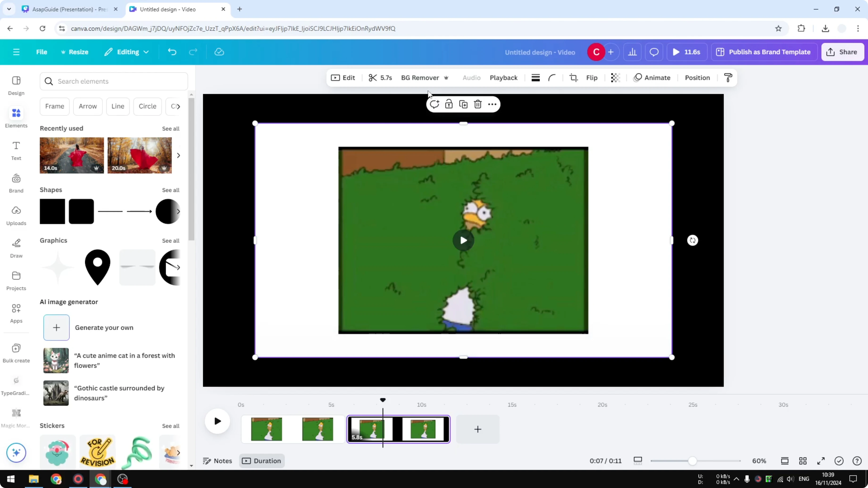Expand recently used items right arrow

coord(178,156)
